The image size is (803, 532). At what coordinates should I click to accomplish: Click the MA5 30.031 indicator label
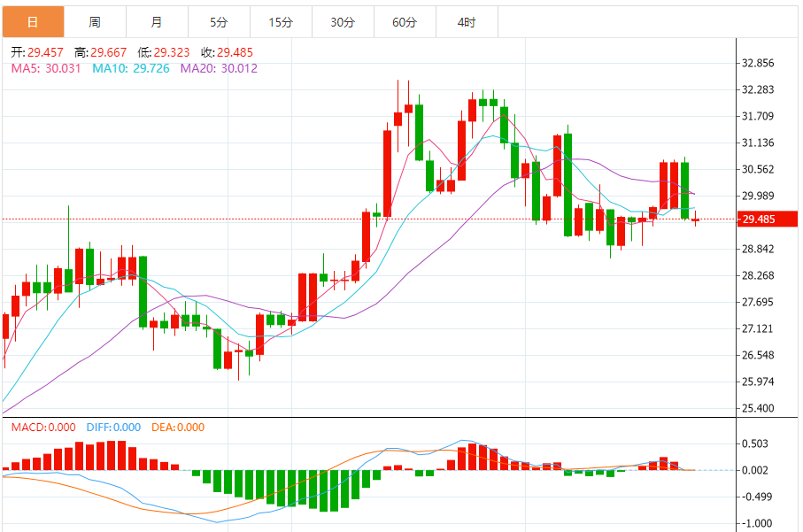pyautogui.click(x=46, y=68)
